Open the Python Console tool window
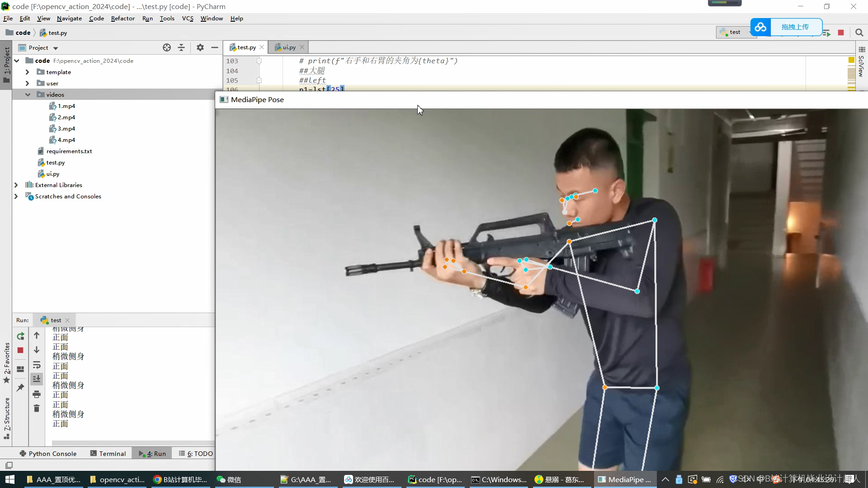This screenshot has width=868, height=488. tap(48, 454)
